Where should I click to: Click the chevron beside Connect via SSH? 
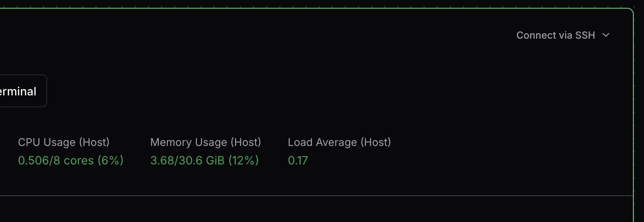(606, 35)
